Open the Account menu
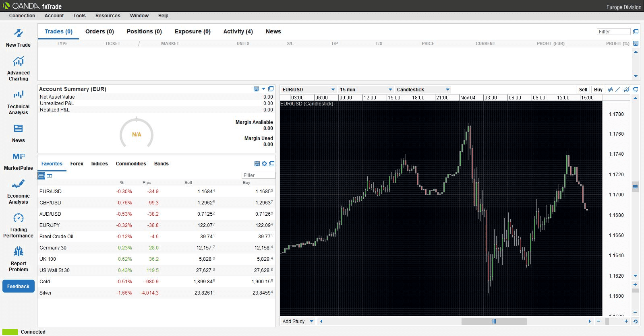Image resolution: width=644 pixels, height=336 pixels. click(54, 16)
